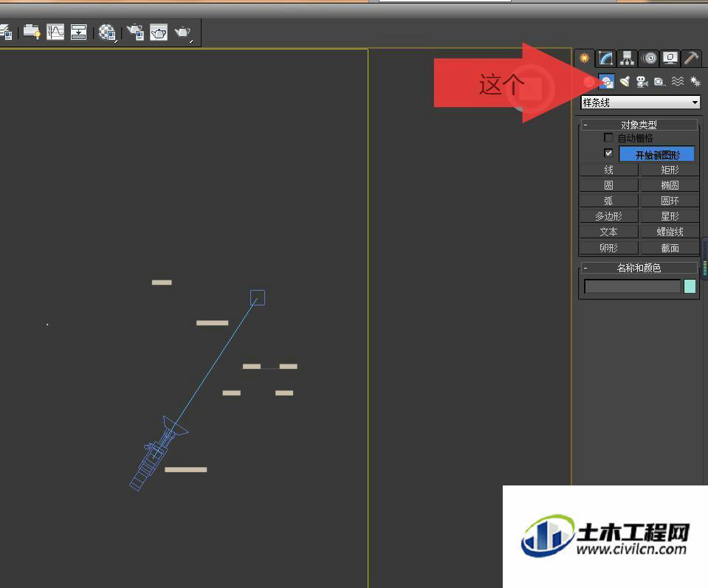Select the Shapes category icon
Viewport: 708px width, 588px height.
click(606, 82)
